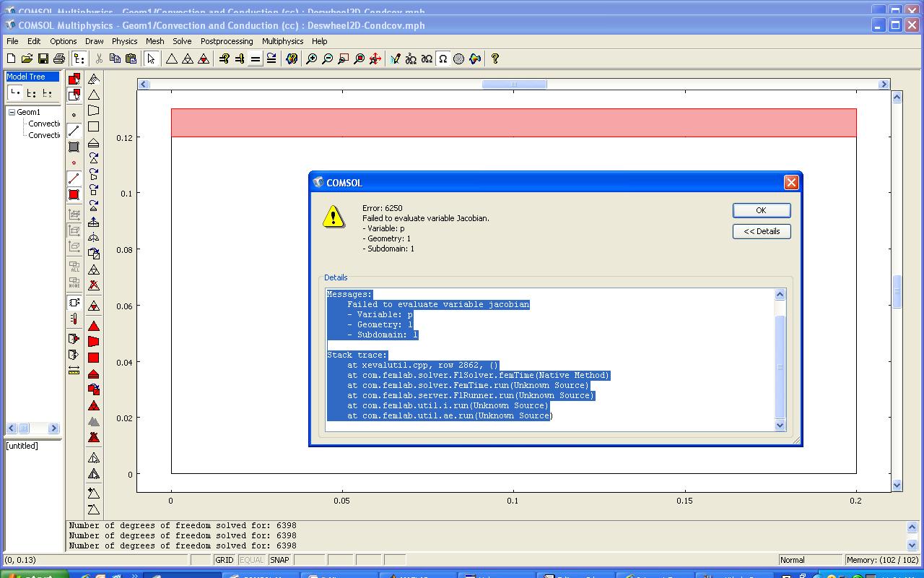Open the Physics menu
The width and height of the screenshot is (924, 578).
click(x=124, y=41)
